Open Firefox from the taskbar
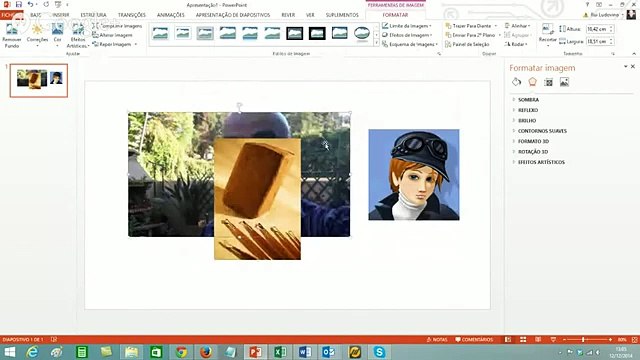Image resolution: width=640 pixels, height=360 pixels. point(206,352)
